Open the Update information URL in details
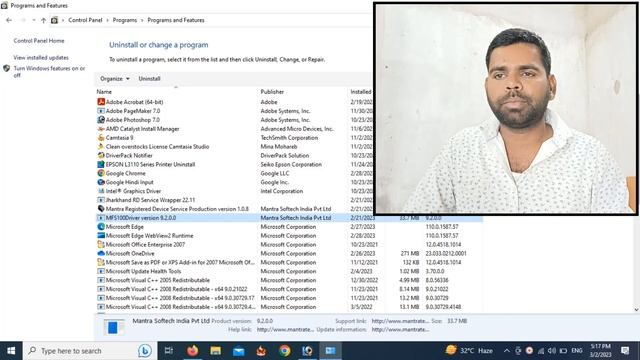Viewport: 640px width, 360px height. (x=400, y=329)
